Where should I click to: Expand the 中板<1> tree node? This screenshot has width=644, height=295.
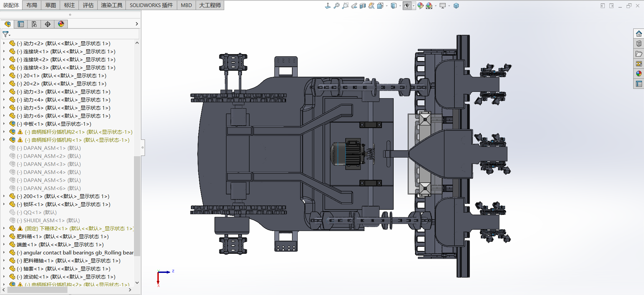click(4, 124)
